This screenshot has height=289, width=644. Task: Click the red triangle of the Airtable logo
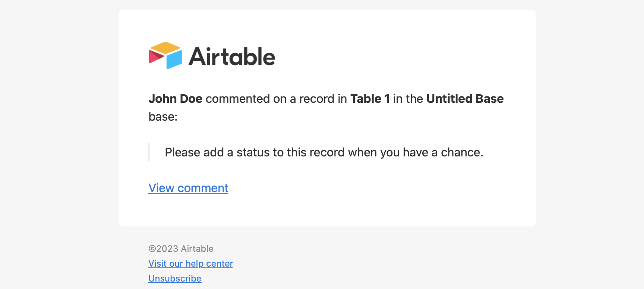point(156,57)
